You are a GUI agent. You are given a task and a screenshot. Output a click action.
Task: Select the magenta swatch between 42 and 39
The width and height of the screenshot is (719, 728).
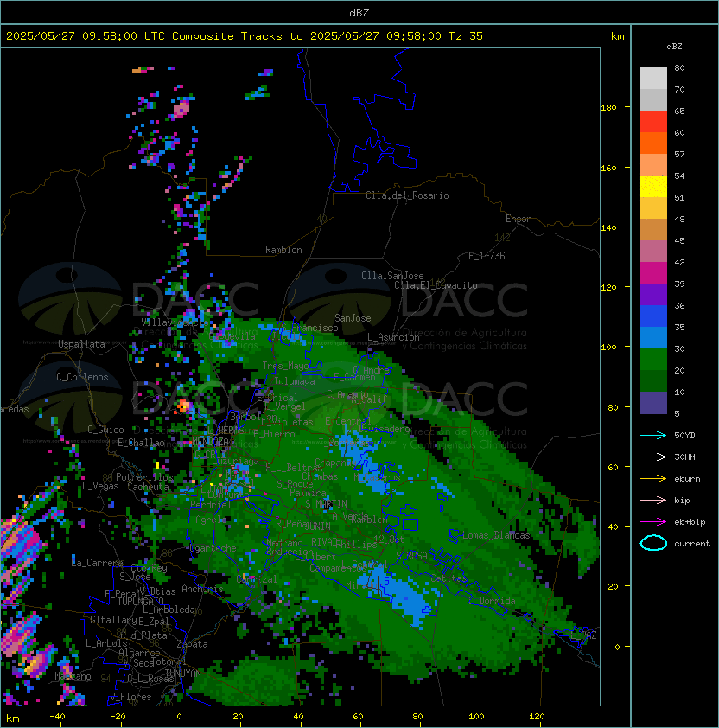pos(653,272)
